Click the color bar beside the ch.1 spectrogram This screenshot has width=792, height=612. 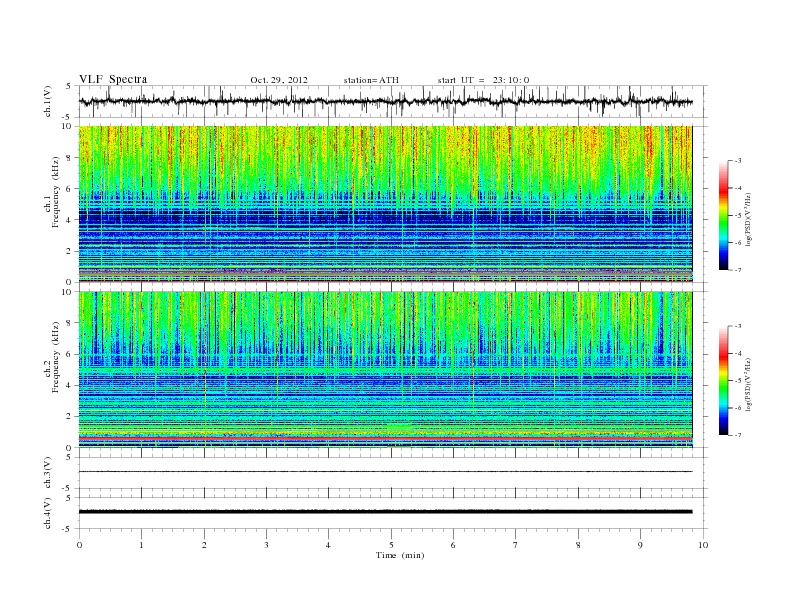pos(723,215)
